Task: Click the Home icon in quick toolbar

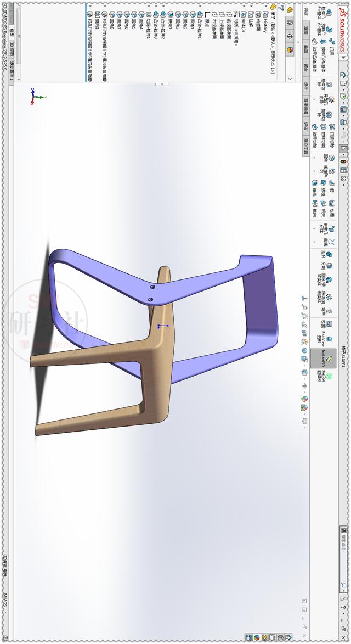Action: point(343,75)
